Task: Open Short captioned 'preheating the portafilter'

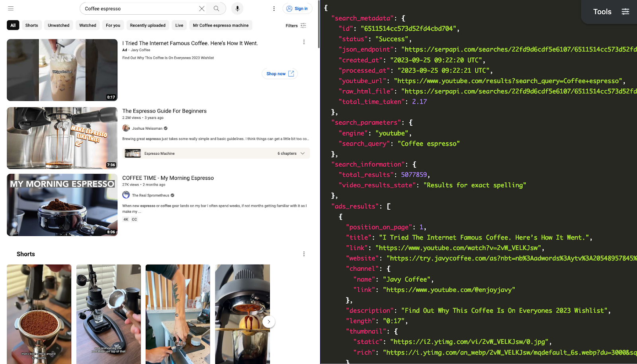Action: pos(109,314)
